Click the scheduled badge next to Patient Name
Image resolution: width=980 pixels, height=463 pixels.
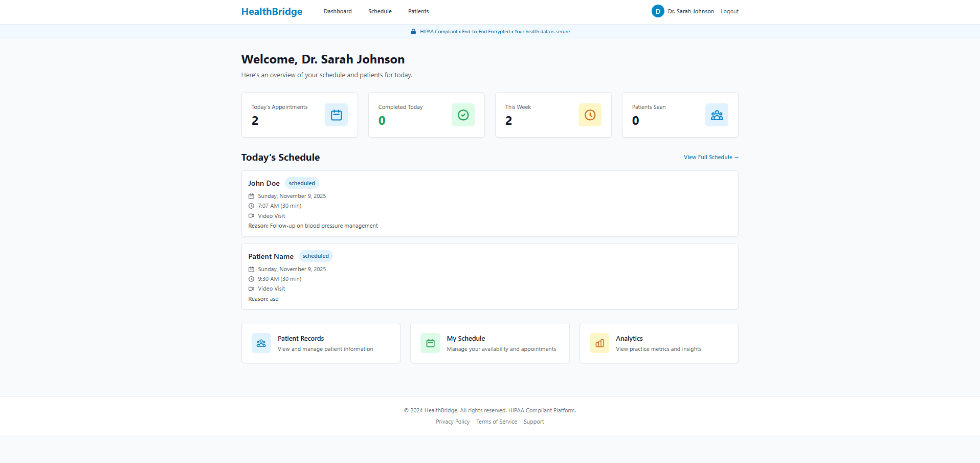point(316,256)
